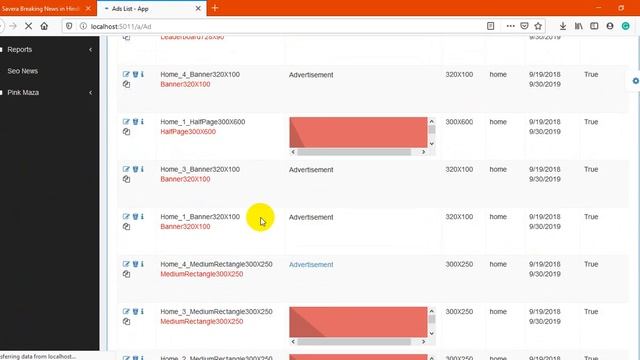The image size is (640, 360).
Task: Open Banner320X100 link under Home_1_Banner320X100
Action: [185, 227]
